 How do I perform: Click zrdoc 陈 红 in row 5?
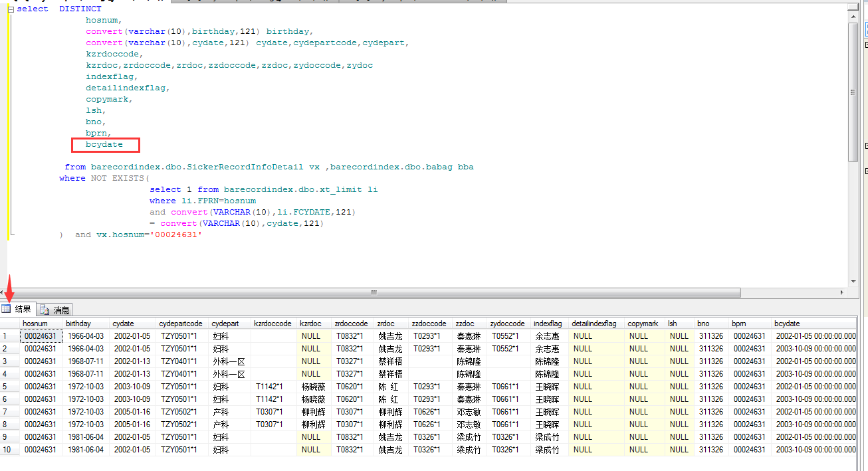pos(391,387)
